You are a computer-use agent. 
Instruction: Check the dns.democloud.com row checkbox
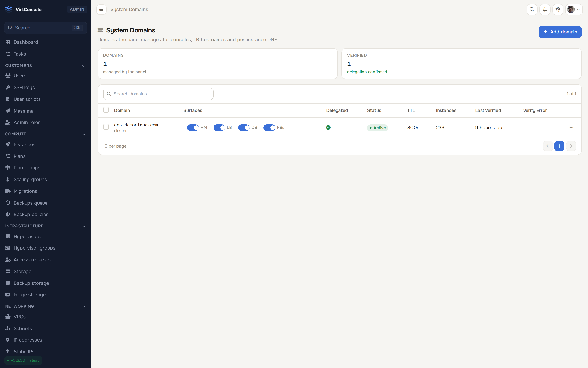tap(106, 127)
